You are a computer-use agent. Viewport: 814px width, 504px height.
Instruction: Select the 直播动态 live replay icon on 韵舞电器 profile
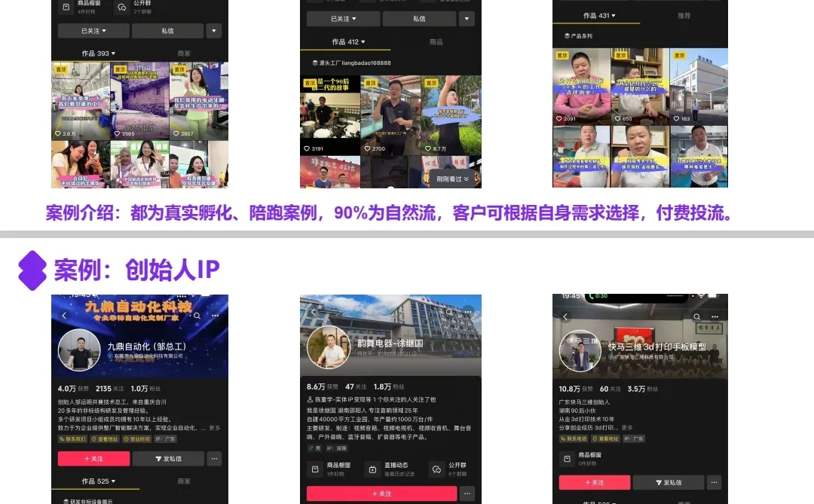click(x=372, y=469)
